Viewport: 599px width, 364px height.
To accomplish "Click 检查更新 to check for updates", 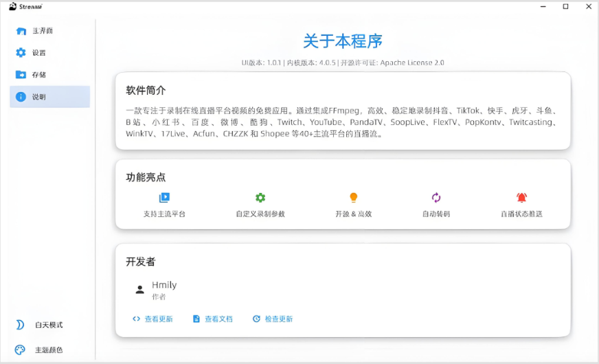I will coord(273,319).
